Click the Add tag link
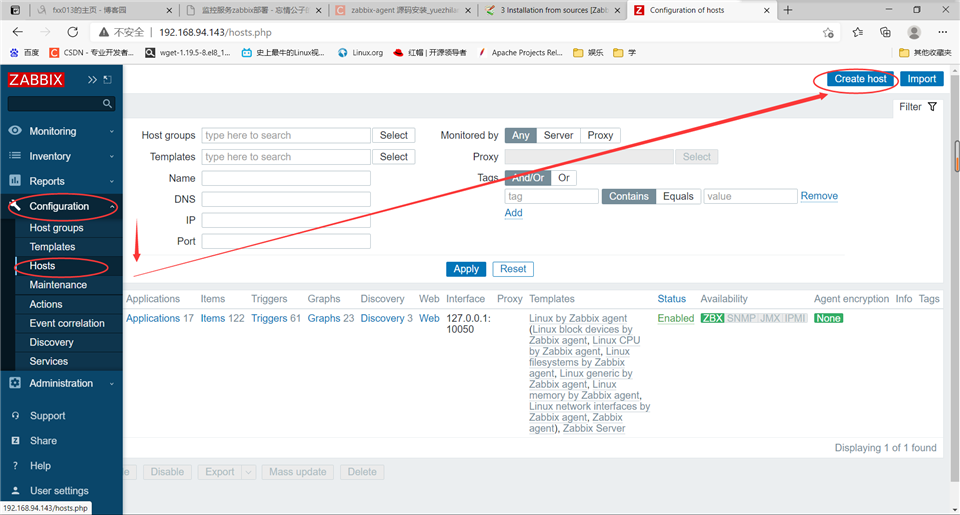960x515 pixels. click(x=514, y=212)
